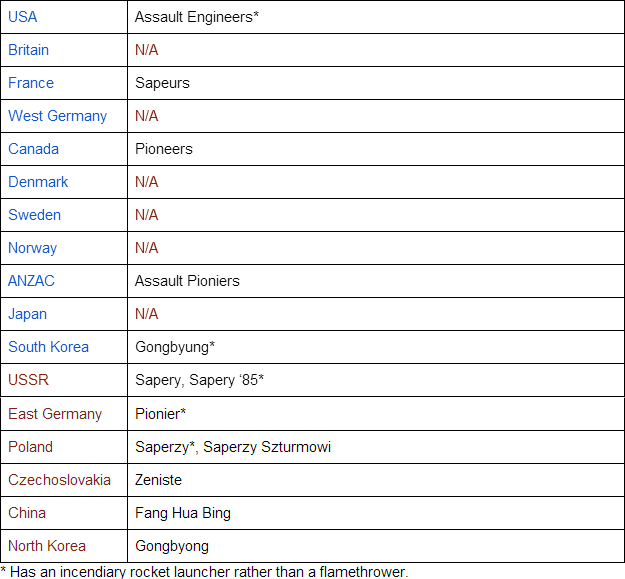Click the red N/A beside Britain
This screenshot has width=625, height=579.
pos(147,50)
